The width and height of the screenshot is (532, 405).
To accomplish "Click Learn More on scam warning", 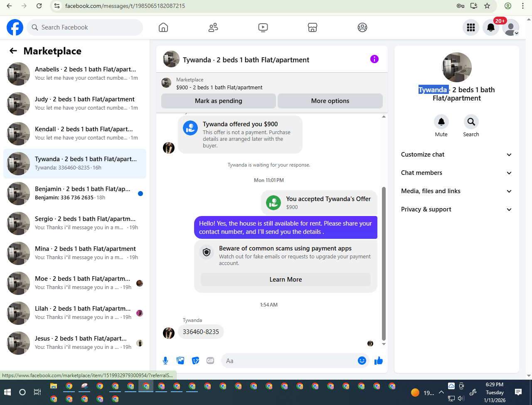I will click(x=286, y=280).
